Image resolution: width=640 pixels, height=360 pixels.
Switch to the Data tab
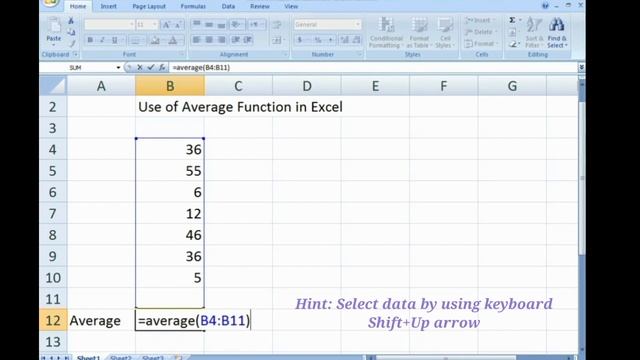coord(228,6)
